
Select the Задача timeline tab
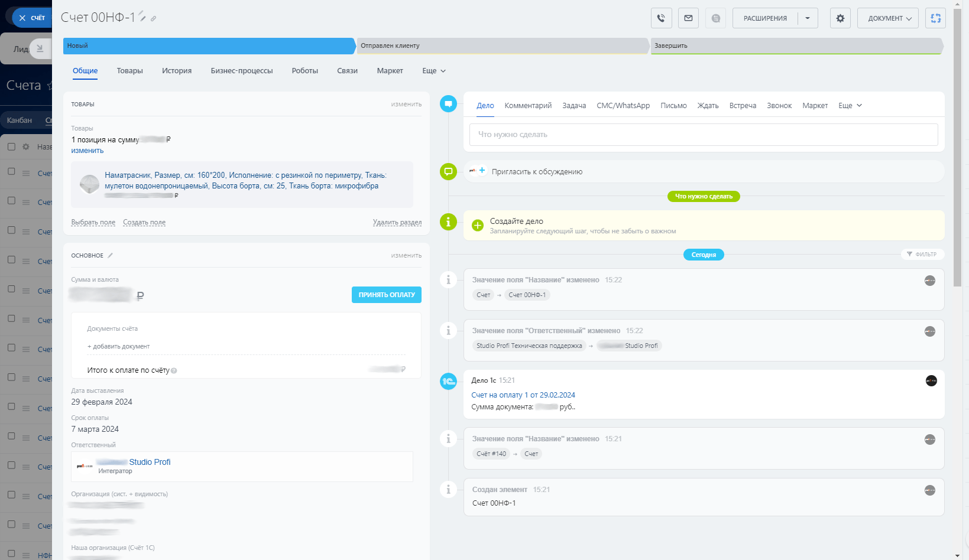click(574, 106)
